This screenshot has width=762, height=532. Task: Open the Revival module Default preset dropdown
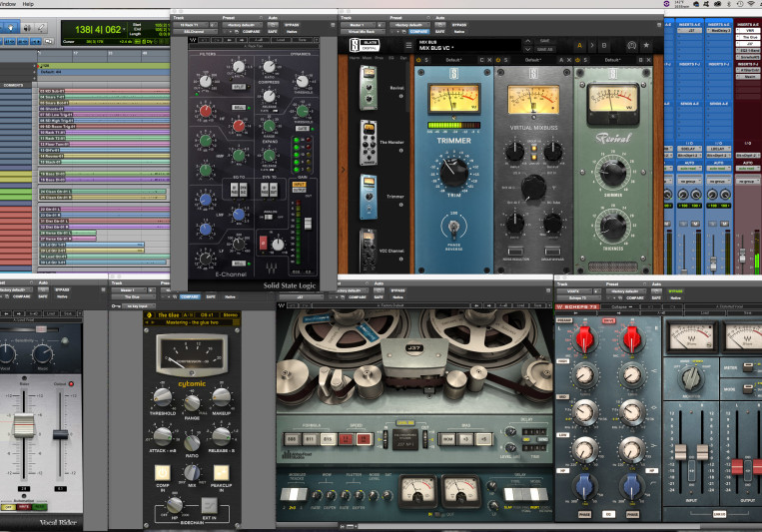click(612, 60)
